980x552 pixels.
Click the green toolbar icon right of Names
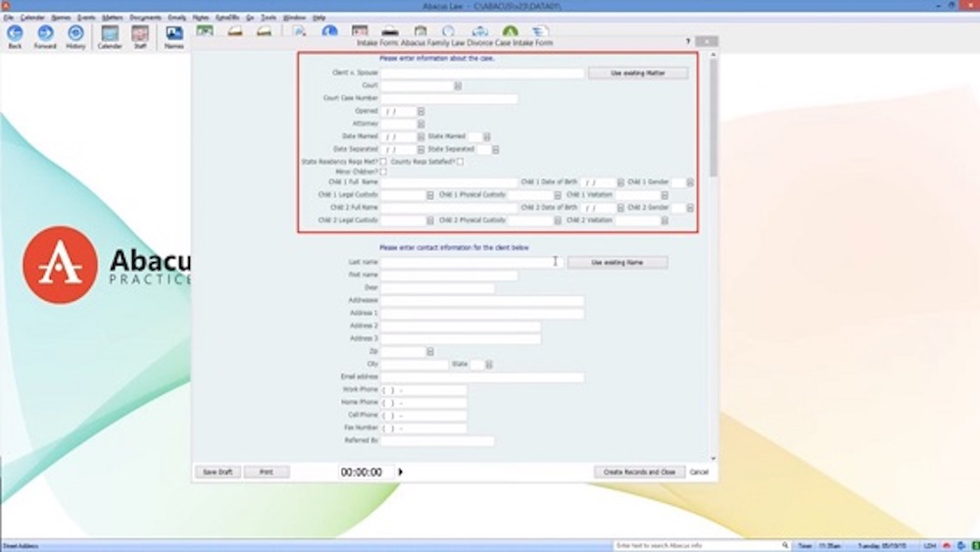tap(205, 30)
